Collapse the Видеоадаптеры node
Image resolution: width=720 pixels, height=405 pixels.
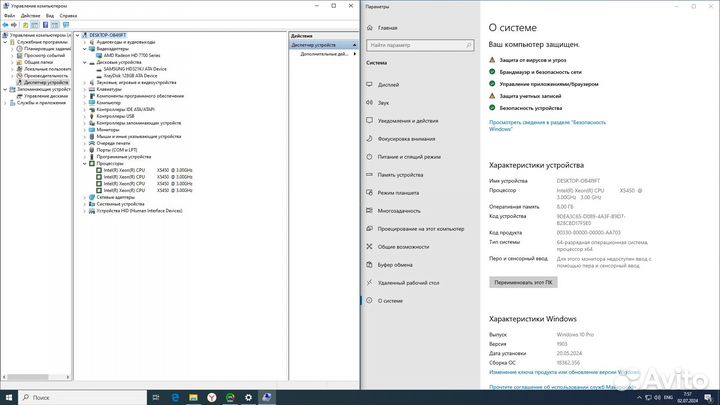tap(85, 47)
